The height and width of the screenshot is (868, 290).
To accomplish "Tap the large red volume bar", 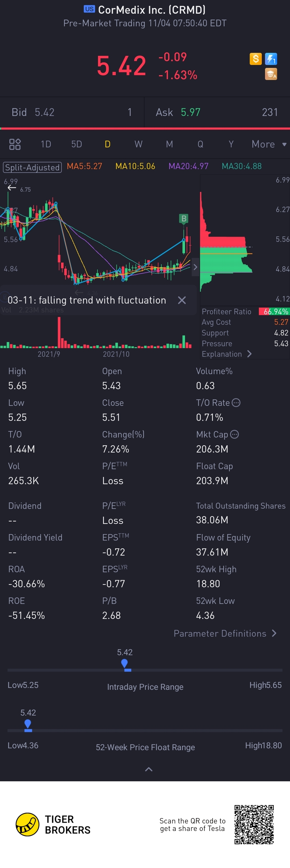I will point(59,332).
